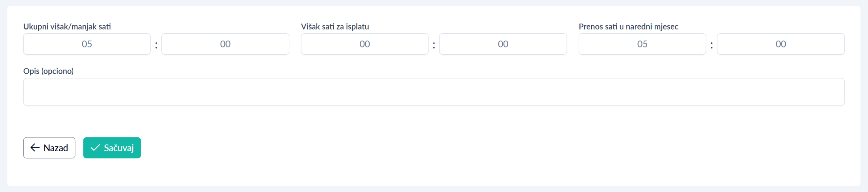Click the Ukupni višak/manjak sati label
Screen dimensions: 868x192
tap(67, 26)
